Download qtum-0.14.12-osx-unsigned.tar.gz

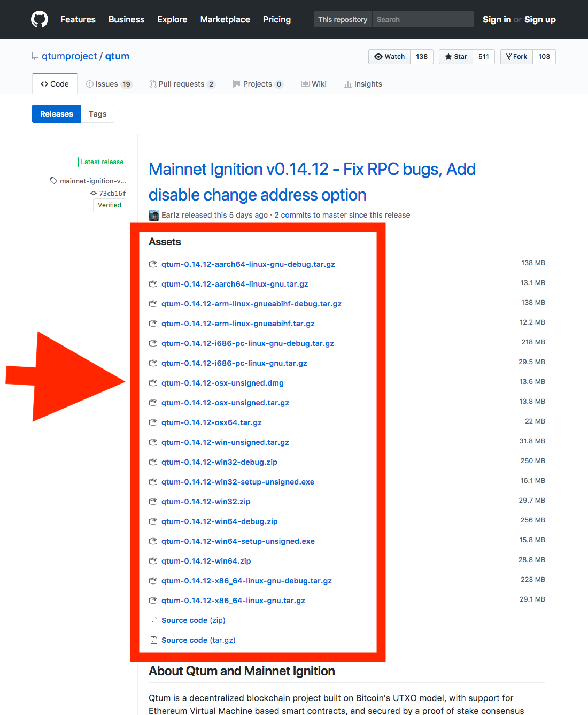tap(225, 403)
